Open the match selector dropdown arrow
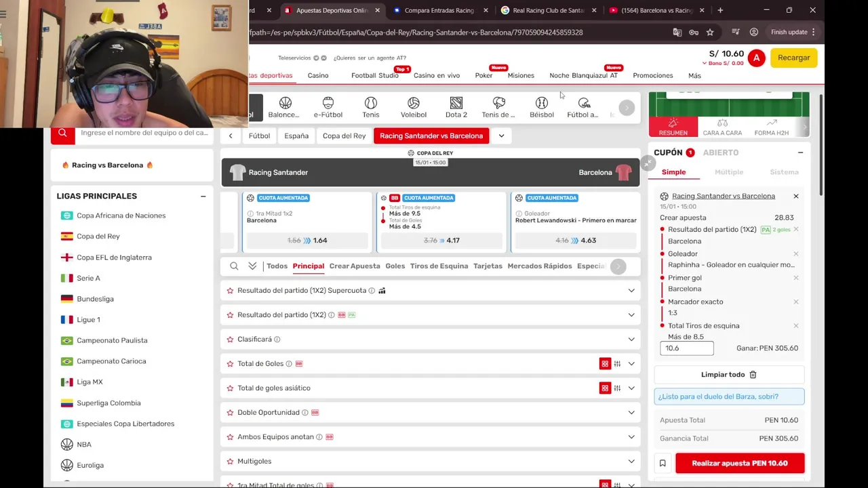 pos(501,136)
